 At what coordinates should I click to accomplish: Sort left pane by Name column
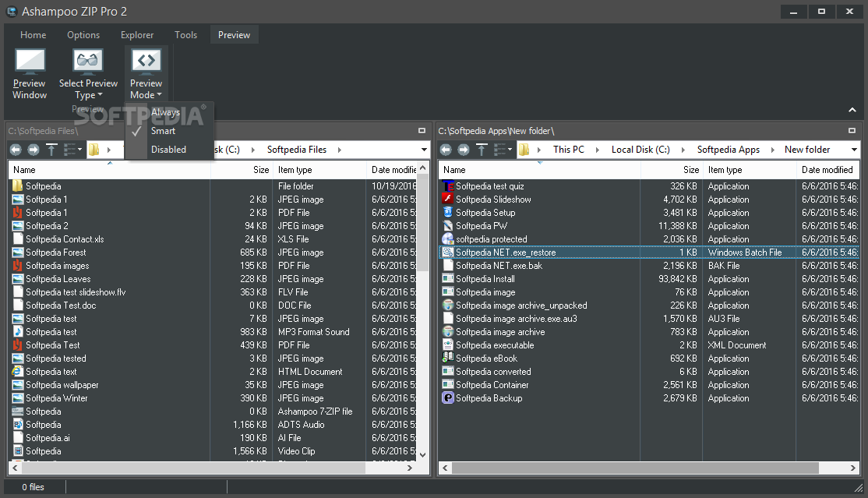[x=110, y=170]
